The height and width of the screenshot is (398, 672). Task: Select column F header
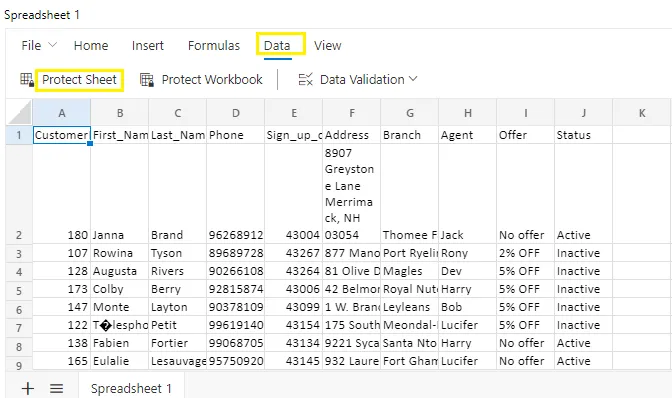click(x=351, y=113)
